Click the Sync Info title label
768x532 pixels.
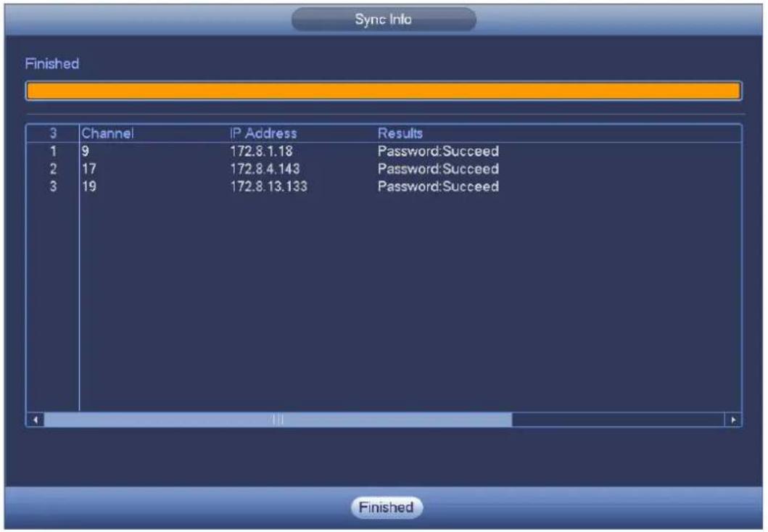384,20
